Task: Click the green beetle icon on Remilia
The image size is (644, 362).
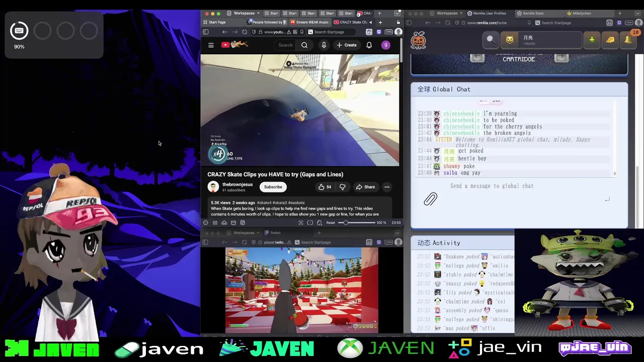Action: pyautogui.click(x=592, y=40)
